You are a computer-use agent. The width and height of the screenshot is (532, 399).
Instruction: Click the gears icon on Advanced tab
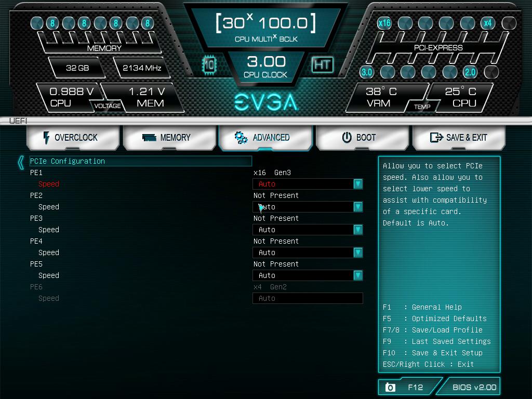tap(241, 138)
